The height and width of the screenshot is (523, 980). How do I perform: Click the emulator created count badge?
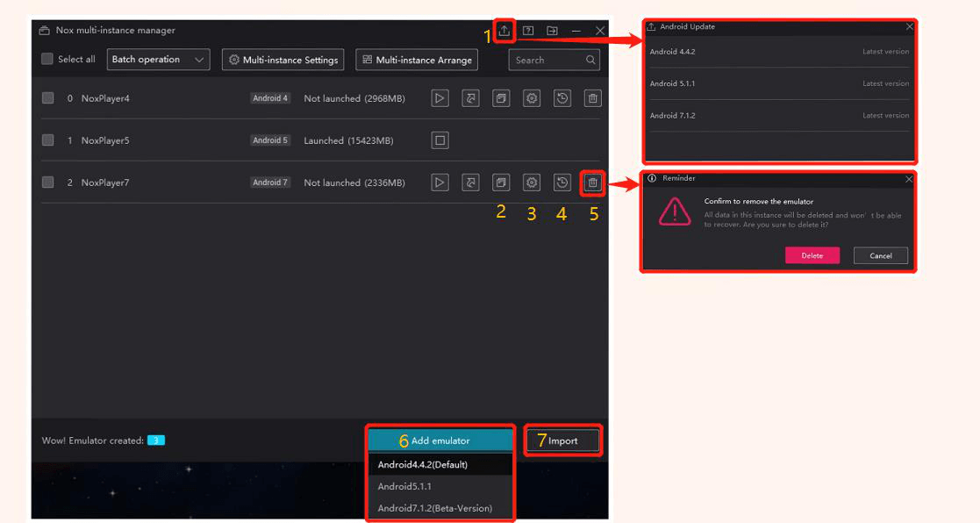click(155, 441)
